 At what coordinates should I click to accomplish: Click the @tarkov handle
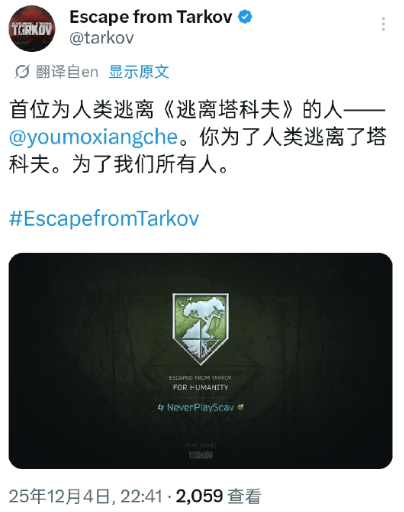(x=102, y=38)
